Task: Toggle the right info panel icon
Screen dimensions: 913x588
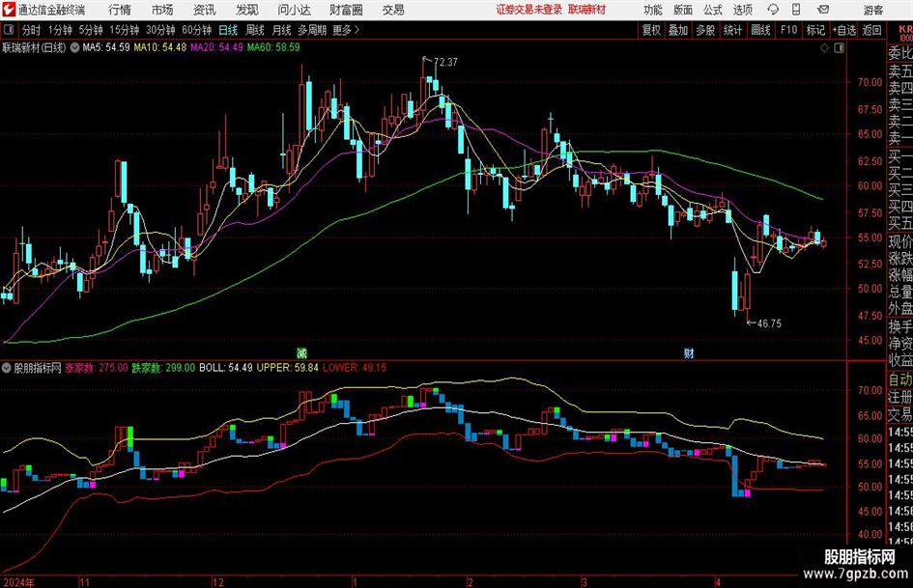Action: tap(839, 48)
